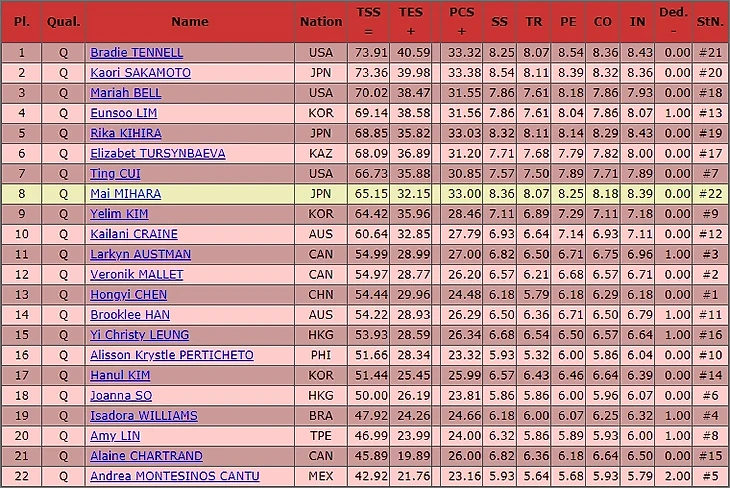Open Elizabet TURSYNBAEVA link
730x488 pixels.
pyautogui.click(x=158, y=153)
